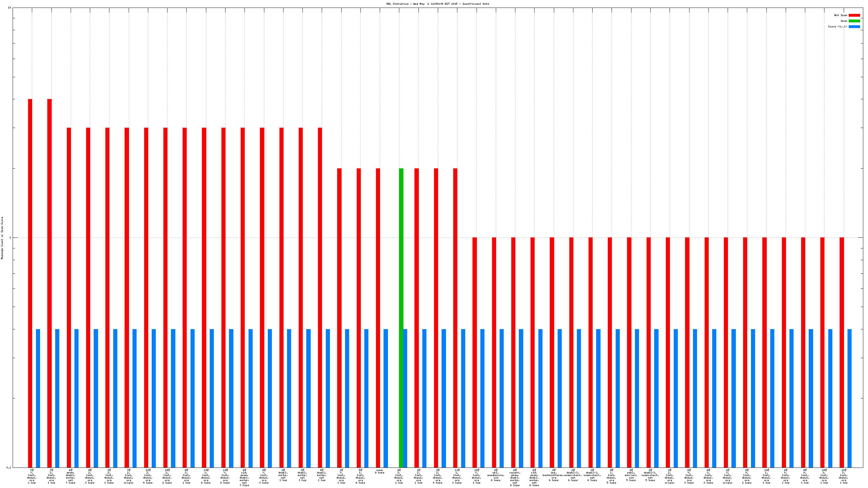
Task: Click the green Spam legend swatch
Action: click(854, 21)
